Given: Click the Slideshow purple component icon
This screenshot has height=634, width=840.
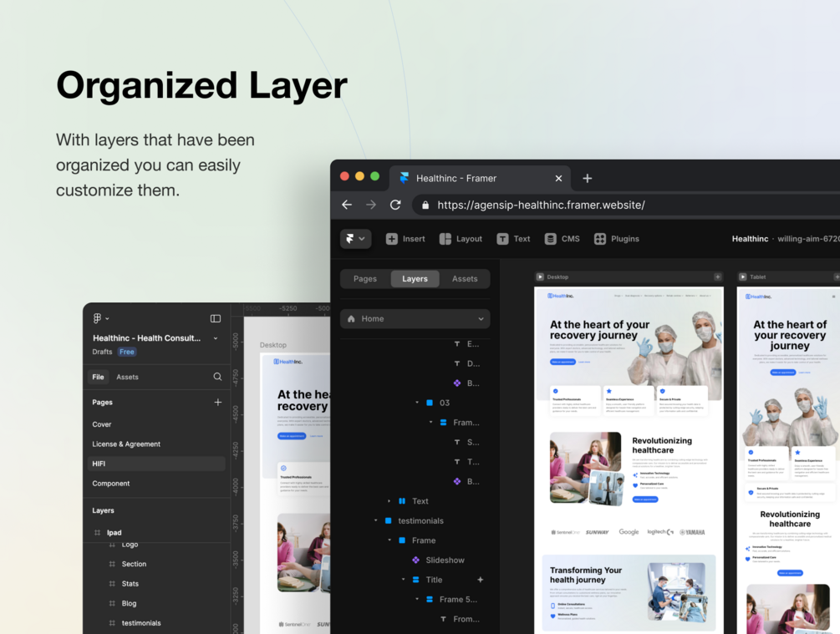Looking at the screenshot, I should click(415, 560).
